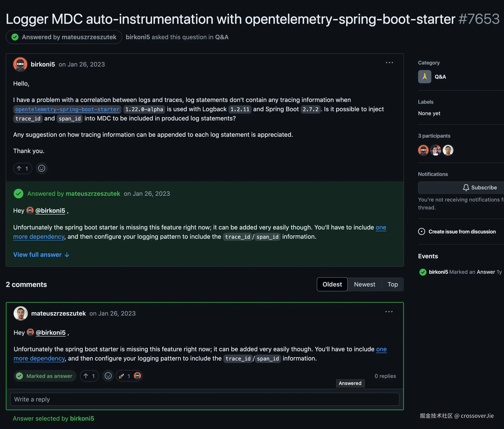This screenshot has width=504, height=429.
Task: Upvote mateuszrzeszutek's answer comment
Action: (89, 376)
